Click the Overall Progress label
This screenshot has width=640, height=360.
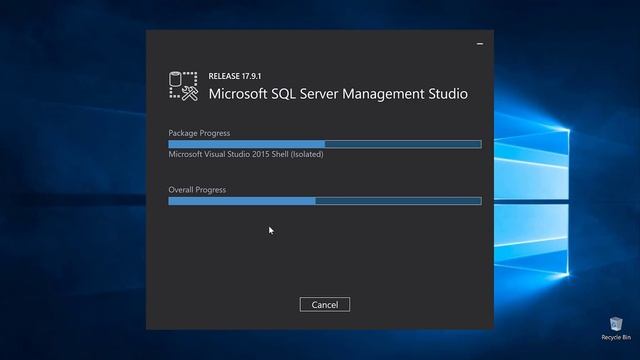tap(197, 190)
